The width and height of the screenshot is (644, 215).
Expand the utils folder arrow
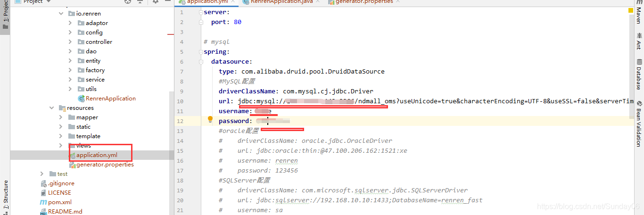coord(70,89)
